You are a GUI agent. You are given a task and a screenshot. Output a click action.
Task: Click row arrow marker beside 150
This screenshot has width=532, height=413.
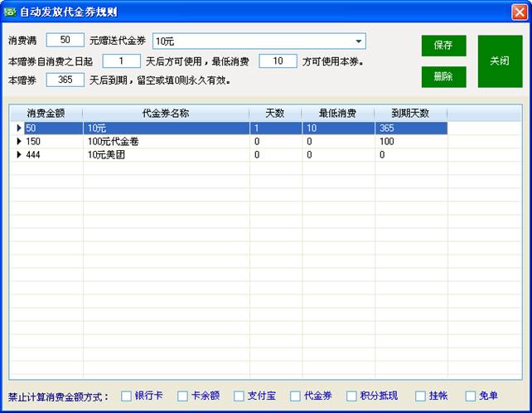pyautogui.click(x=18, y=142)
